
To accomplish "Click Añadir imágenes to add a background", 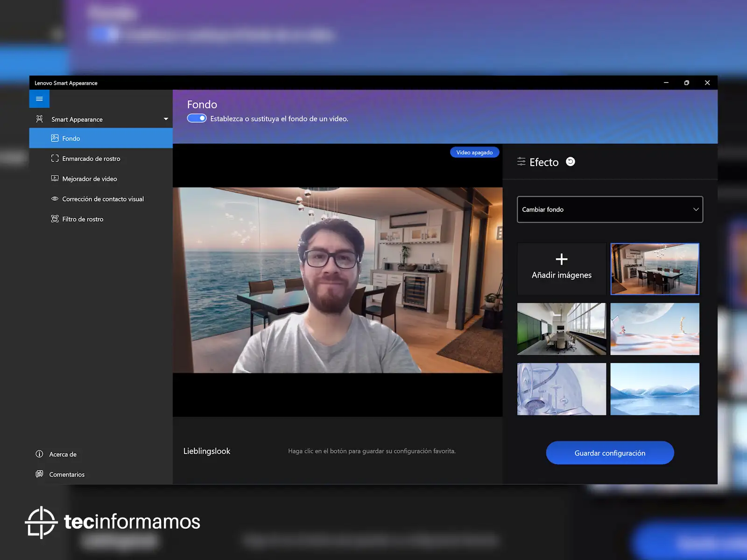I will click(x=561, y=269).
